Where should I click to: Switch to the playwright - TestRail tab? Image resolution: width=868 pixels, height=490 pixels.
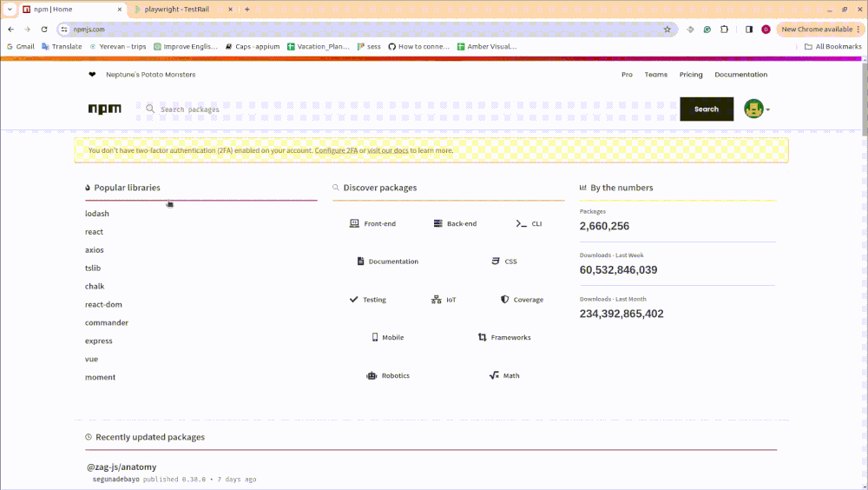[x=182, y=9]
